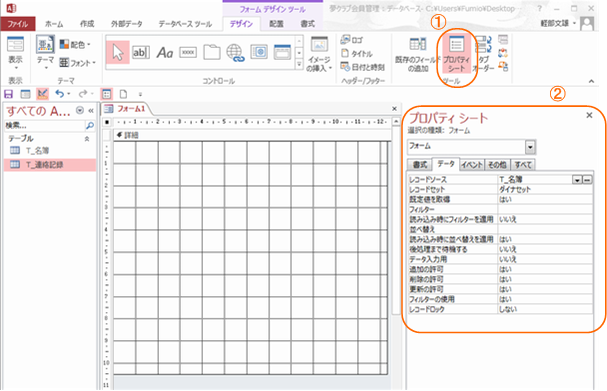Close the プロパティ シート pane
Screen dimensions: 607x391
589,115
